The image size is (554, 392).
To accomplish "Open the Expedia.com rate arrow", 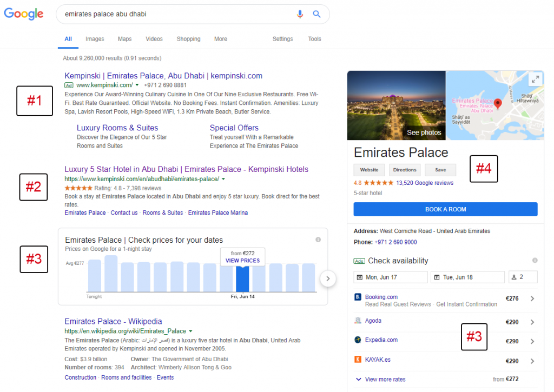I will pyautogui.click(x=532, y=341).
